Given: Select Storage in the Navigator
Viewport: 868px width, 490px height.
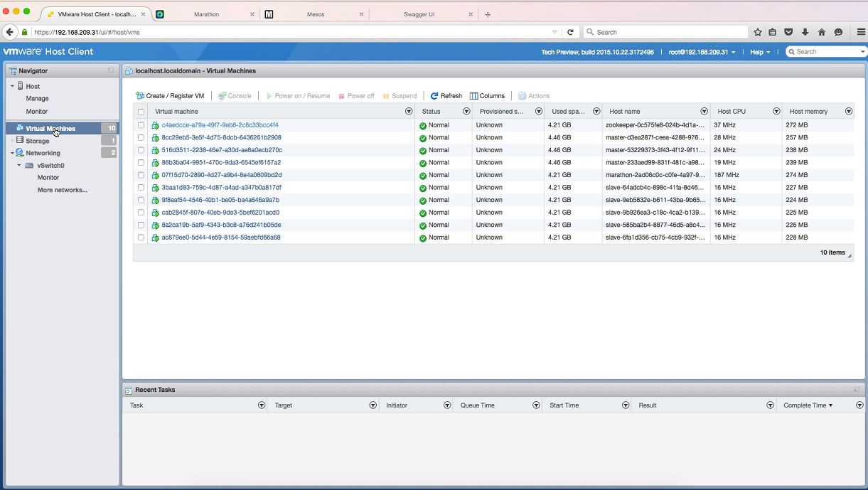Looking at the screenshot, I should point(38,141).
